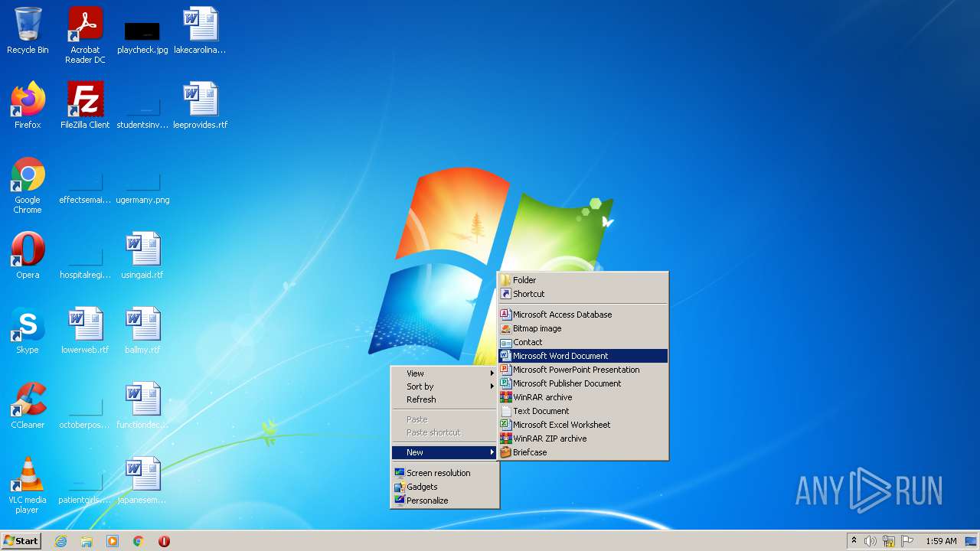
Task: Select the ballmy.rtf document icon
Action: [142, 331]
